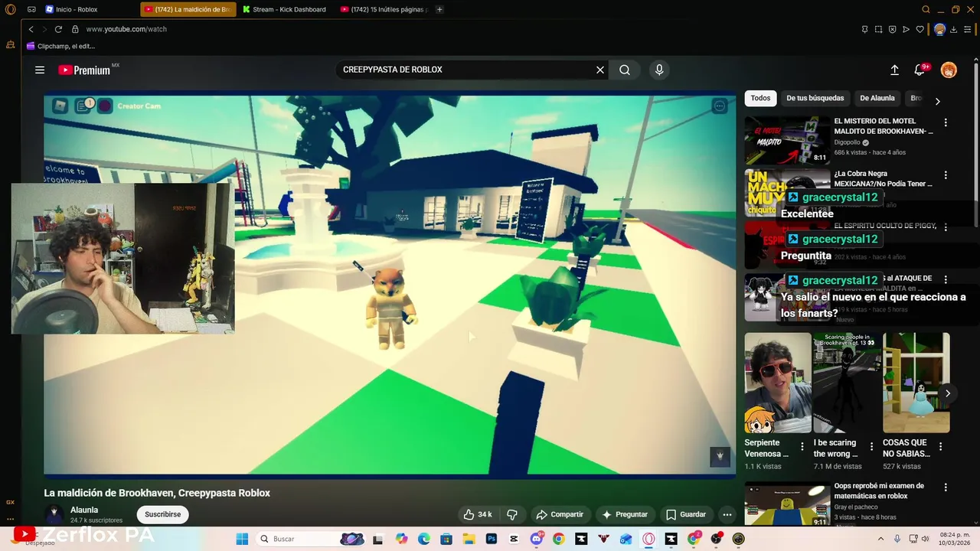Viewport: 980px width, 551px height.
Task: Show hidden system tray icons chevron
Action: point(880,539)
